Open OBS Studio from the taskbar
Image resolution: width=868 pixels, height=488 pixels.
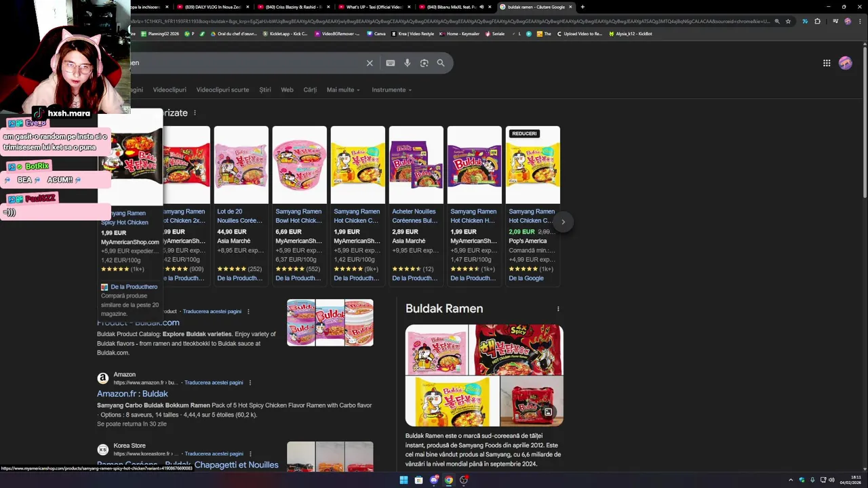coord(464,480)
